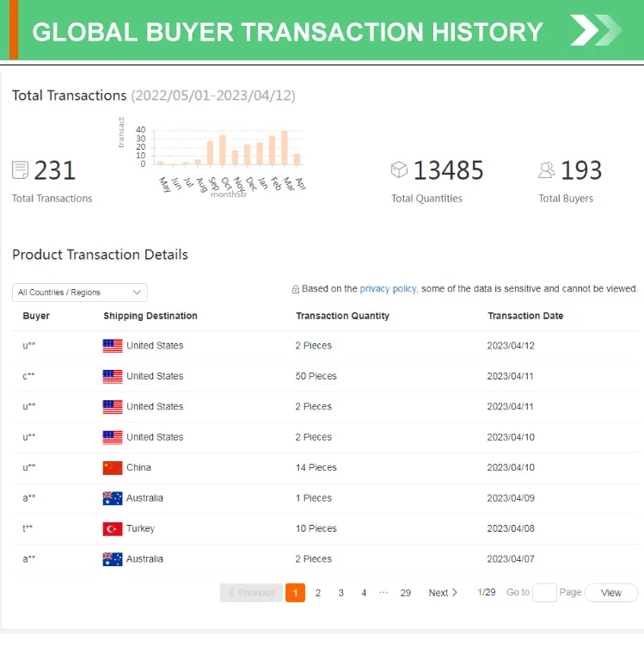The width and height of the screenshot is (644, 672).
Task: Click the Turkey flag icon
Action: pos(113,529)
